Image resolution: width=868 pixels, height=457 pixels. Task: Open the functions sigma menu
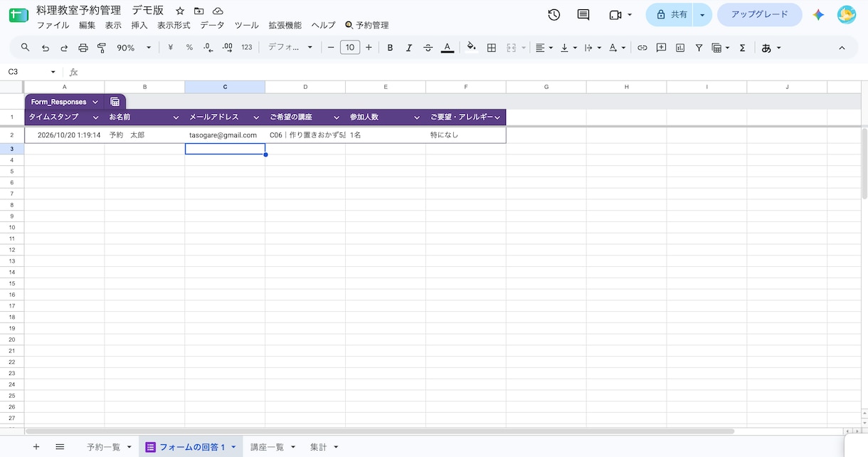743,48
